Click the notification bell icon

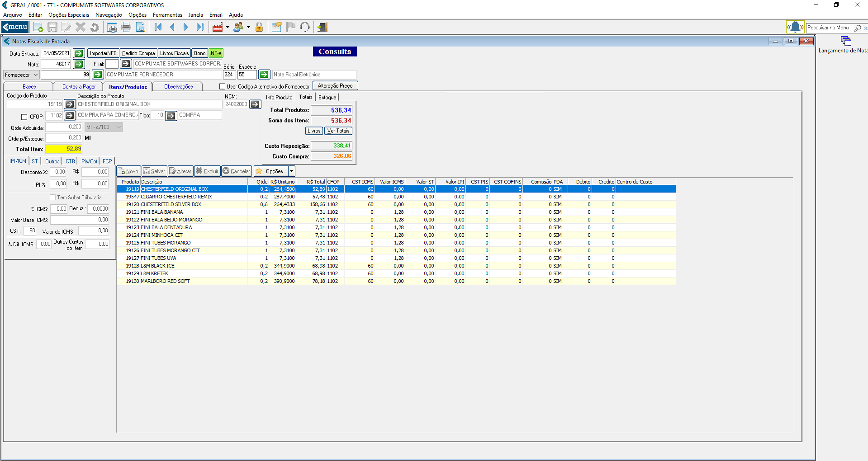tap(795, 27)
